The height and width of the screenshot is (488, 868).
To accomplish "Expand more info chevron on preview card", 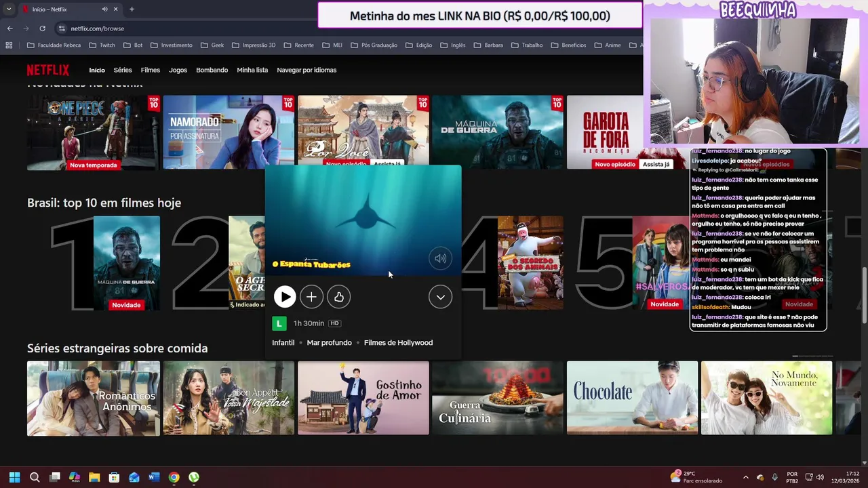I will (x=440, y=297).
